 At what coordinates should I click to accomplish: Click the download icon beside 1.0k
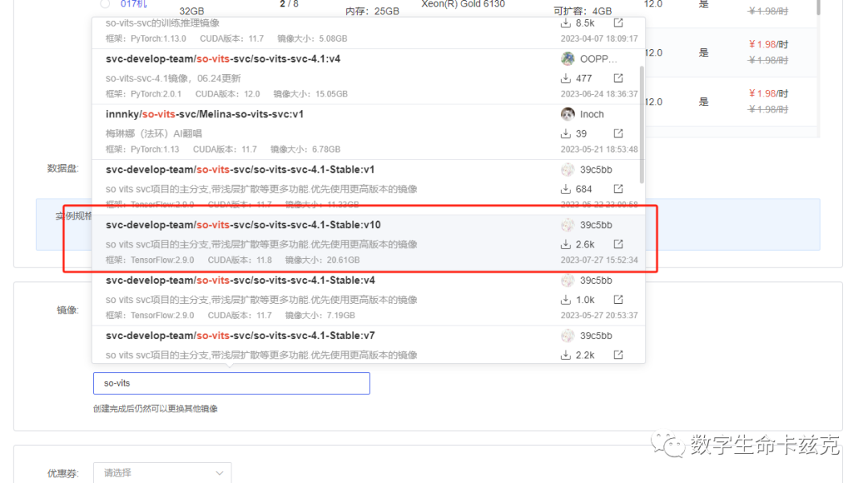(x=565, y=299)
